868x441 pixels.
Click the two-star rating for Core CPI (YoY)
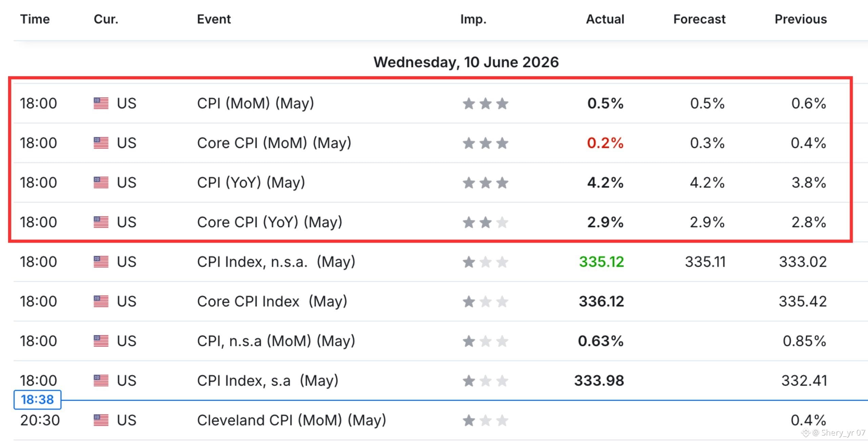pyautogui.click(x=486, y=223)
